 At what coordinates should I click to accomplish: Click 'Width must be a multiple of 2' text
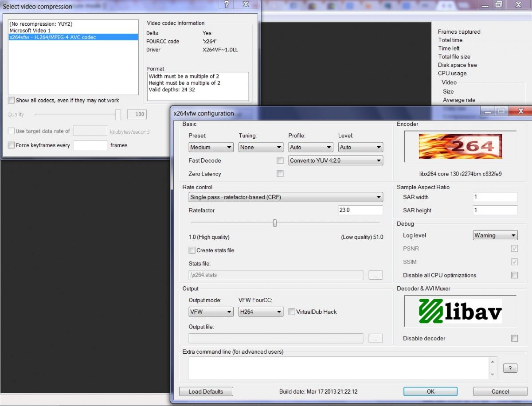tap(184, 76)
